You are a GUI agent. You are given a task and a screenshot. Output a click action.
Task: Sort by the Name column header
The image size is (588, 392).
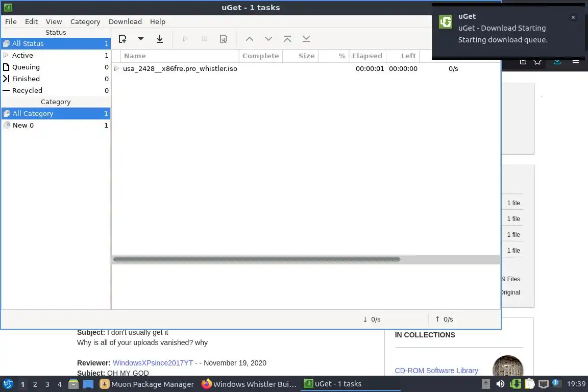(x=180, y=56)
